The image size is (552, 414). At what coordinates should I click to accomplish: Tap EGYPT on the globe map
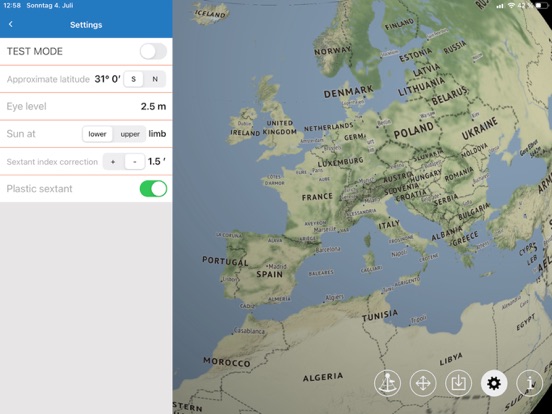(526, 322)
